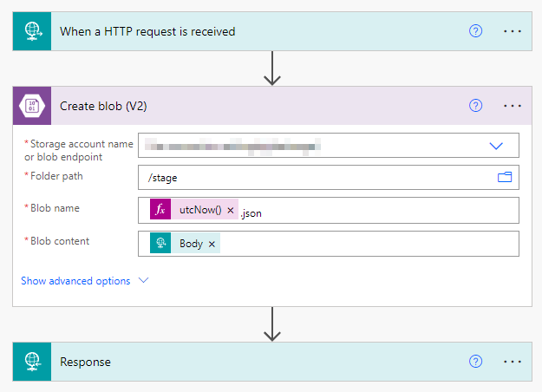Click the Create blob action icon

click(31, 106)
